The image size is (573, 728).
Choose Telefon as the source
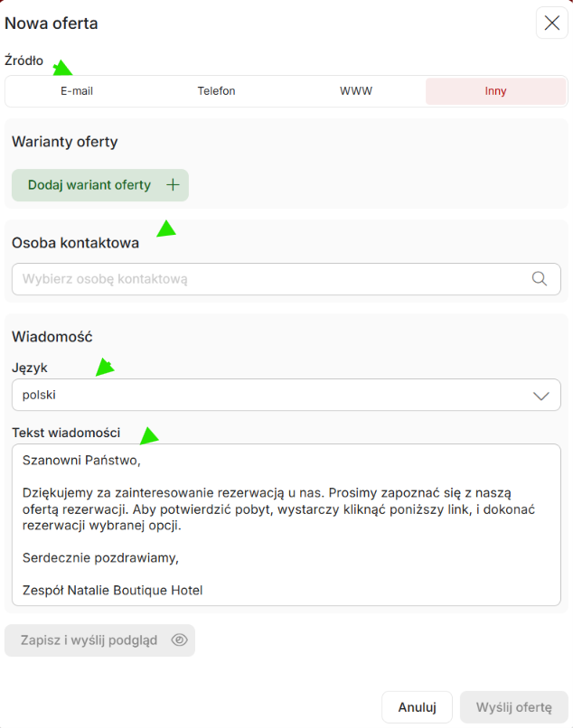(216, 91)
